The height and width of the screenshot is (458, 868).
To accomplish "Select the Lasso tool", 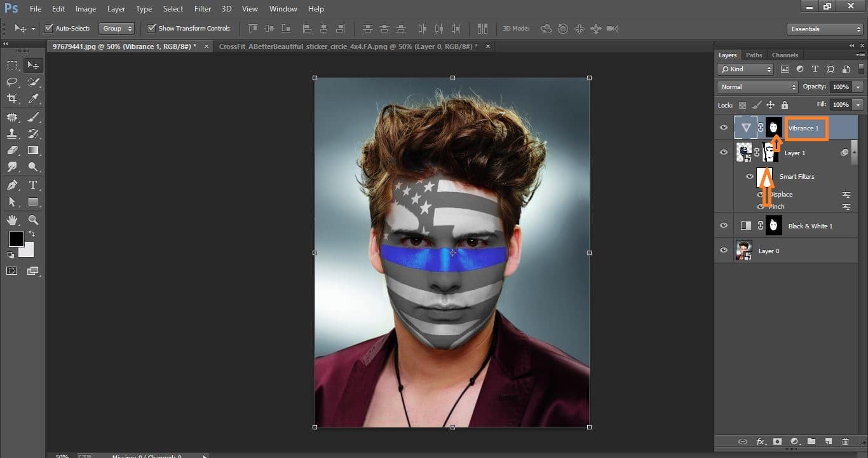I will pos(11,81).
